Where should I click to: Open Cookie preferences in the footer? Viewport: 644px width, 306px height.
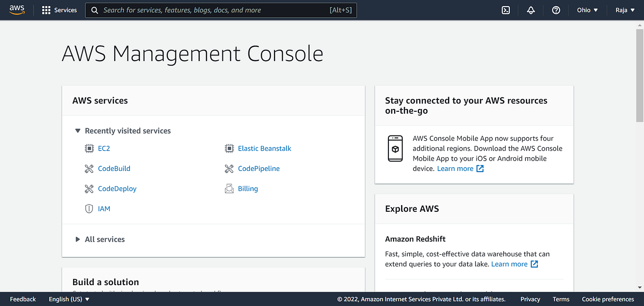pyautogui.click(x=607, y=299)
